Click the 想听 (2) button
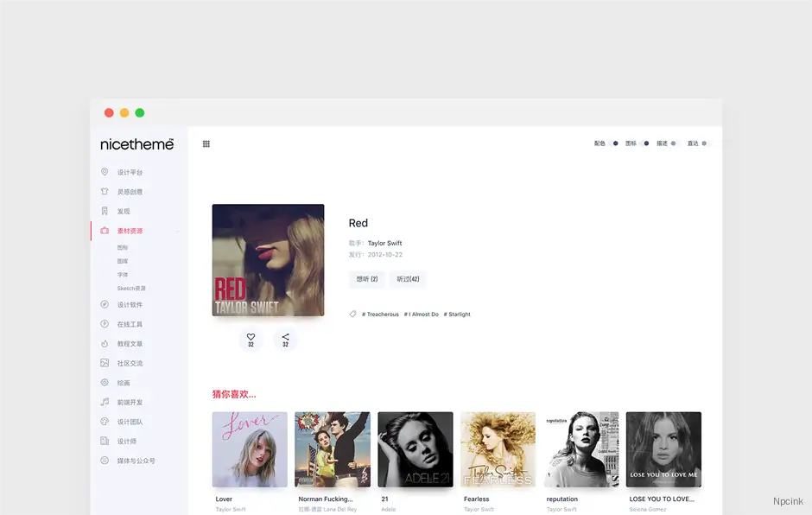Viewport: 812px width, 515px height. coord(366,279)
